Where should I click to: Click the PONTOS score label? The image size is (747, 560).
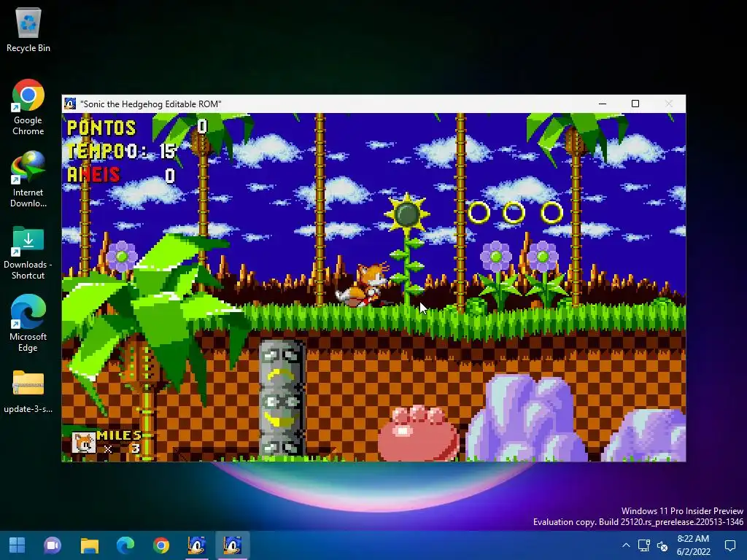[101, 128]
